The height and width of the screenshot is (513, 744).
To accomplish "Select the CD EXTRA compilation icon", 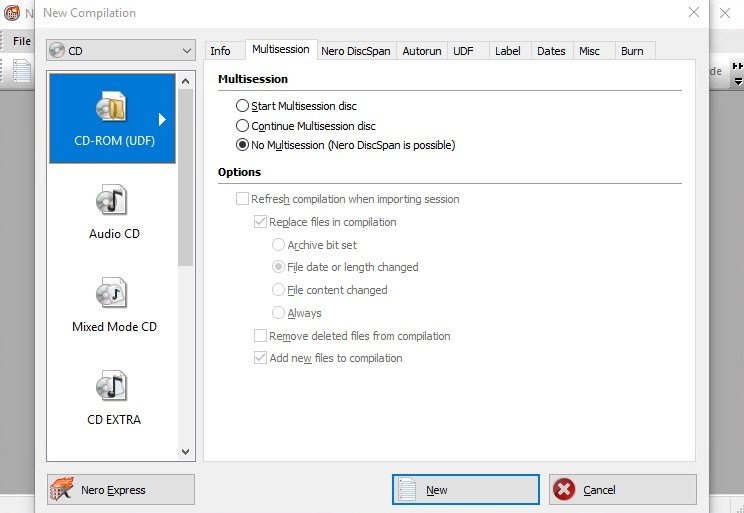I will [x=112, y=386].
